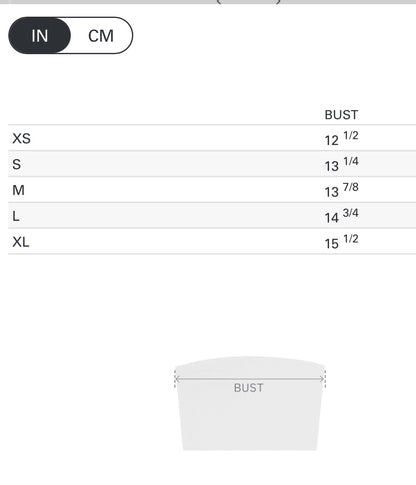The image size is (416, 485).
Task: Click the 14 3/4 bust measurement
Action: pos(342,216)
